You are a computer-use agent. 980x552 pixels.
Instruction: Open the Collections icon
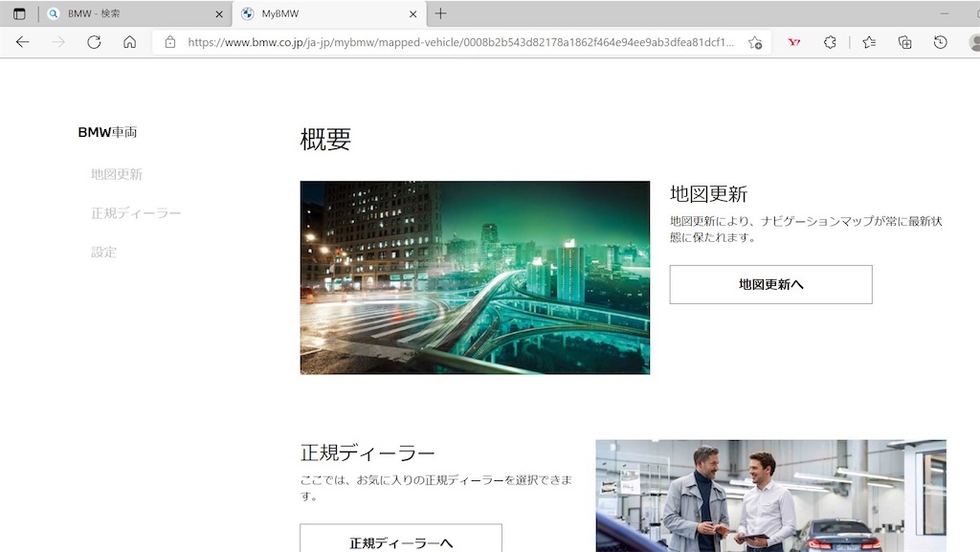(904, 42)
